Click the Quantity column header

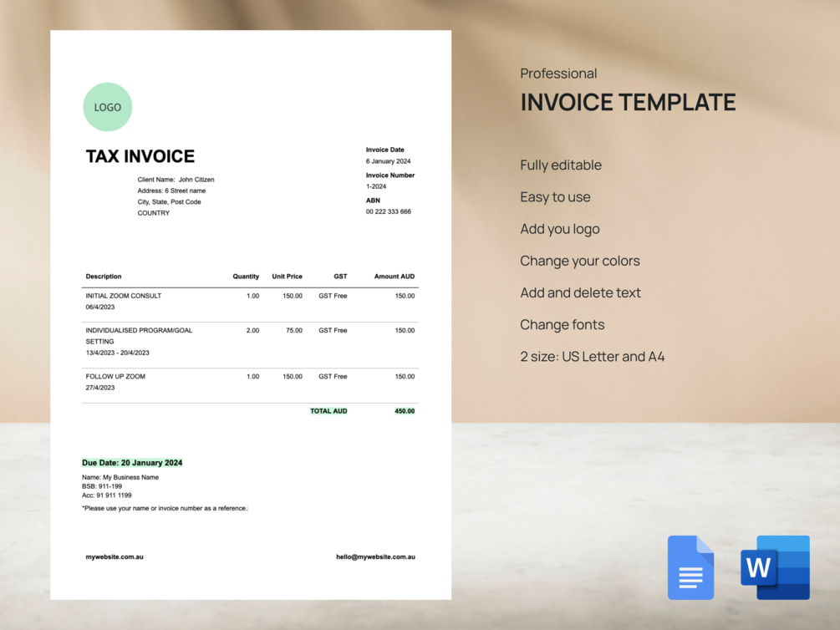pos(246,277)
